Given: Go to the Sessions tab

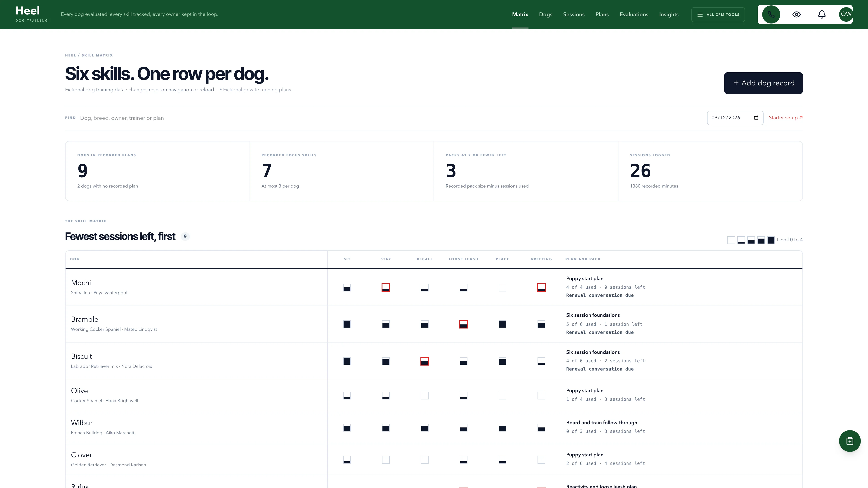Looking at the screenshot, I should click(x=573, y=14).
